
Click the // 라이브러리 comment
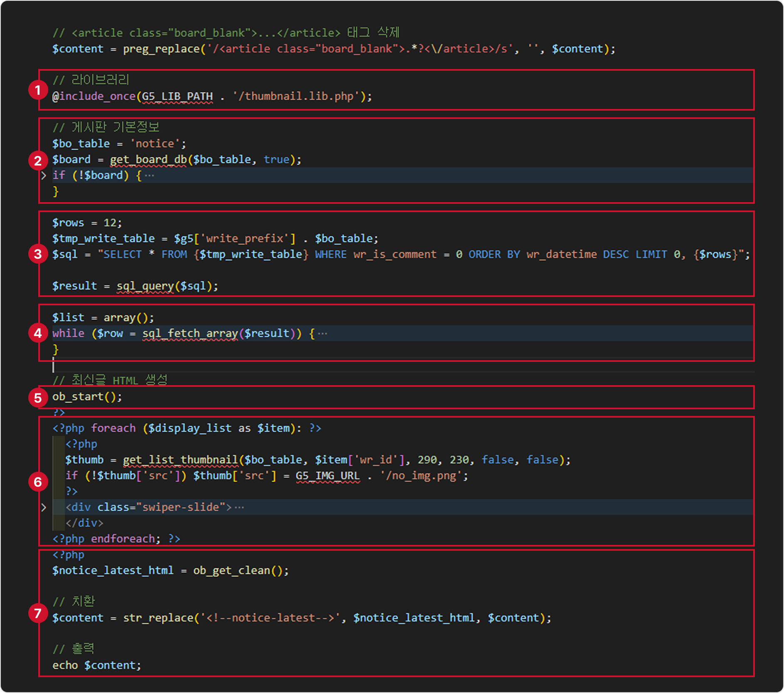point(91,79)
